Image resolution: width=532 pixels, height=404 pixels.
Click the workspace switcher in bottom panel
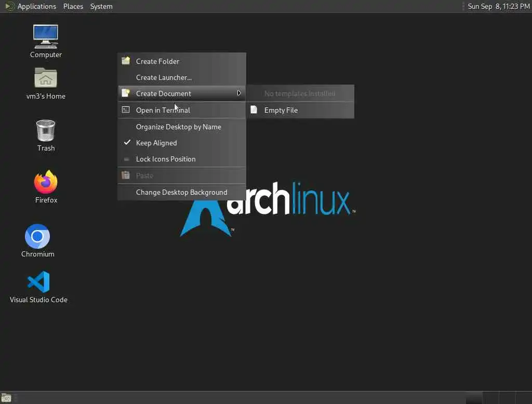(499, 398)
